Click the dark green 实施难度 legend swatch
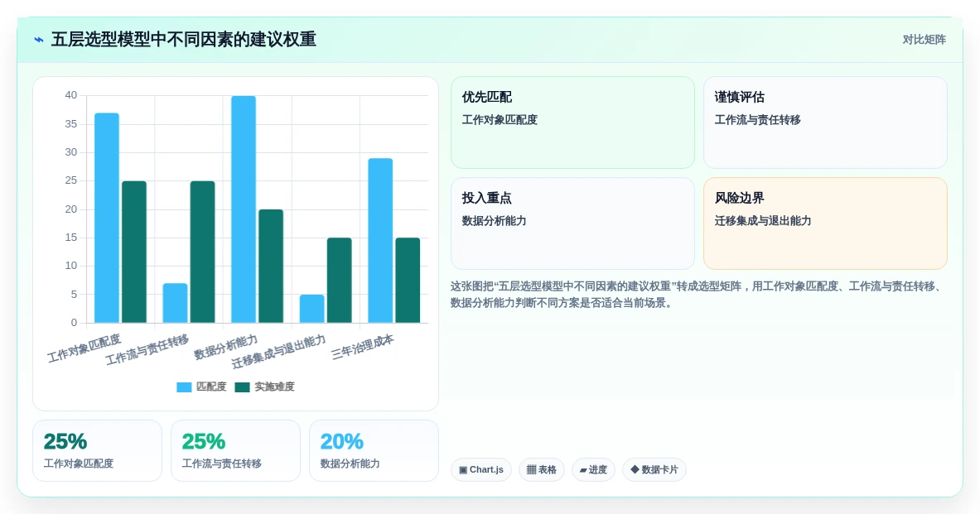This screenshot has height=514, width=980. tap(242, 387)
